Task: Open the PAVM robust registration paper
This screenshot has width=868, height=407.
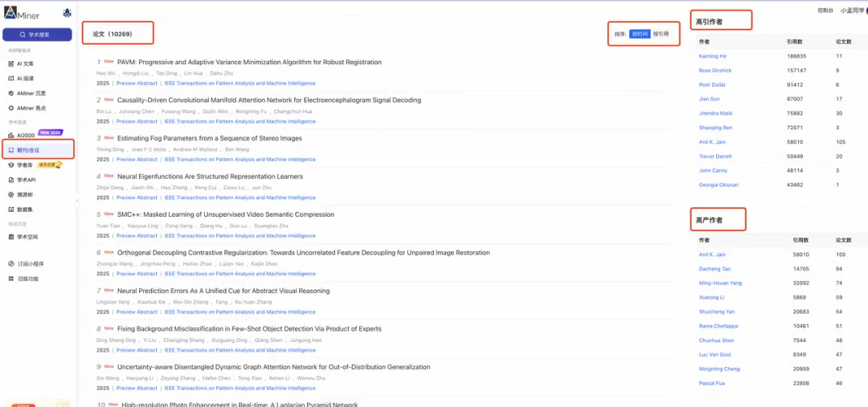Action: click(249, 62)
